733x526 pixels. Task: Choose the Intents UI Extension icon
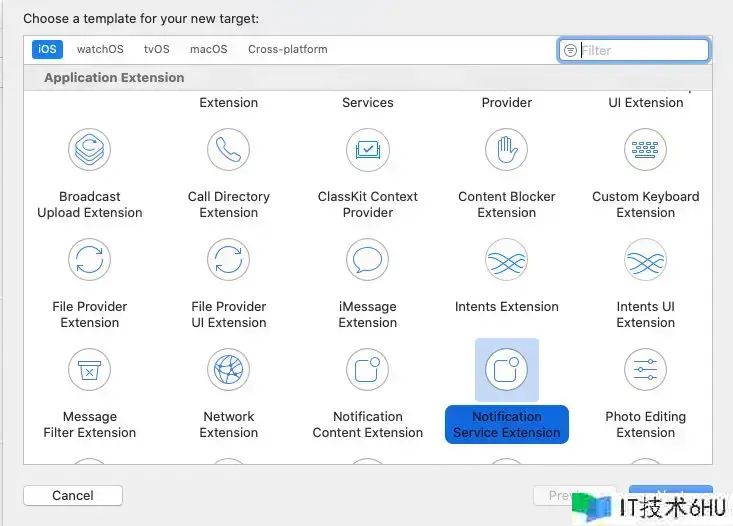(645, 260)
